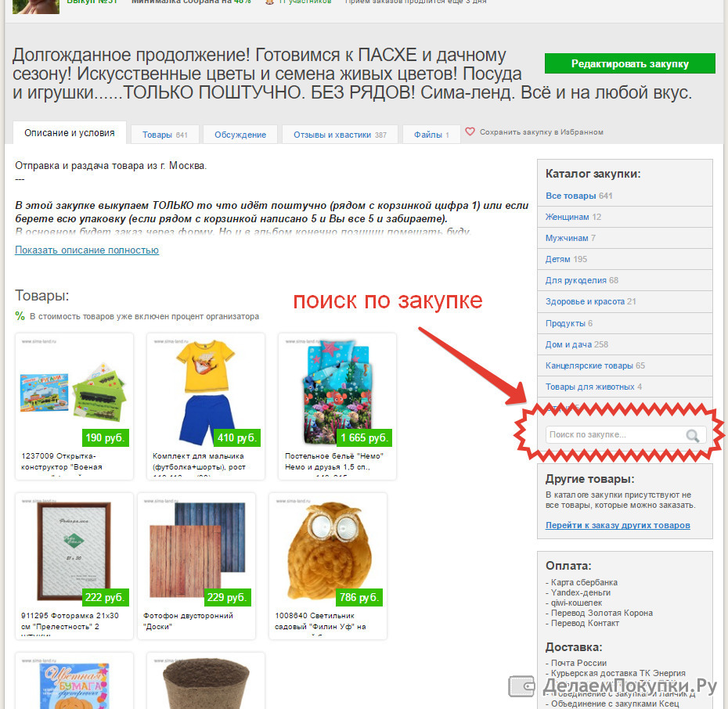
Task: Click the Редактировать закупку button
Action: tap(629, 63)
